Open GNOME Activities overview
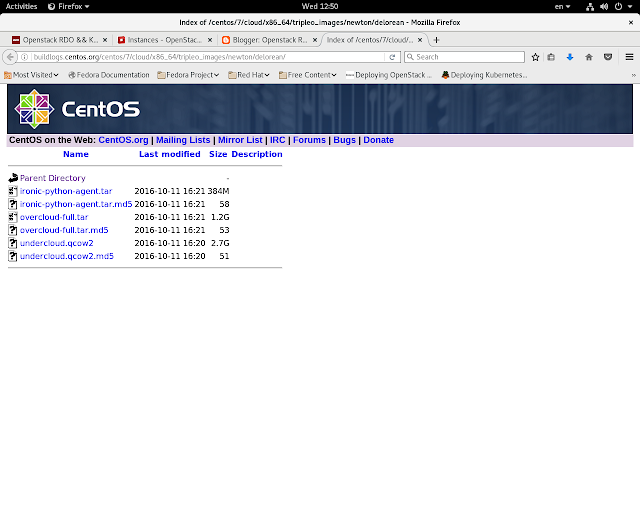 pos(21,7)
